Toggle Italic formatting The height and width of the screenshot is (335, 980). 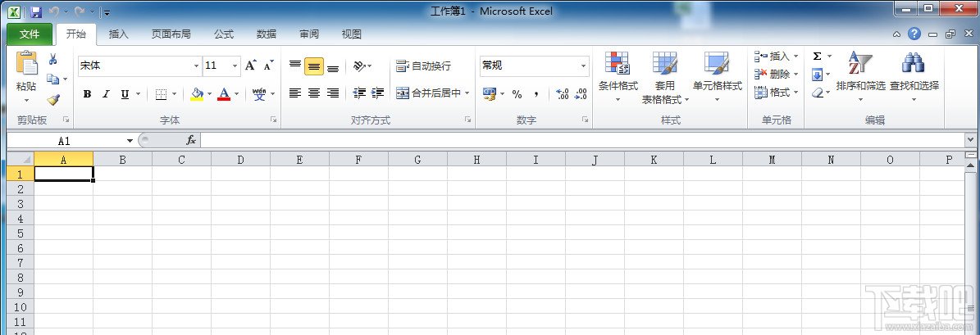(x=106, y=94)
